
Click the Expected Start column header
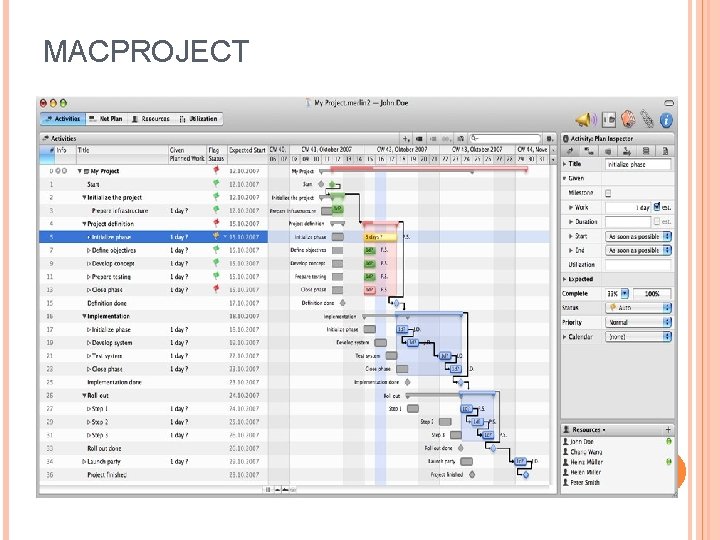click(247, 154)
